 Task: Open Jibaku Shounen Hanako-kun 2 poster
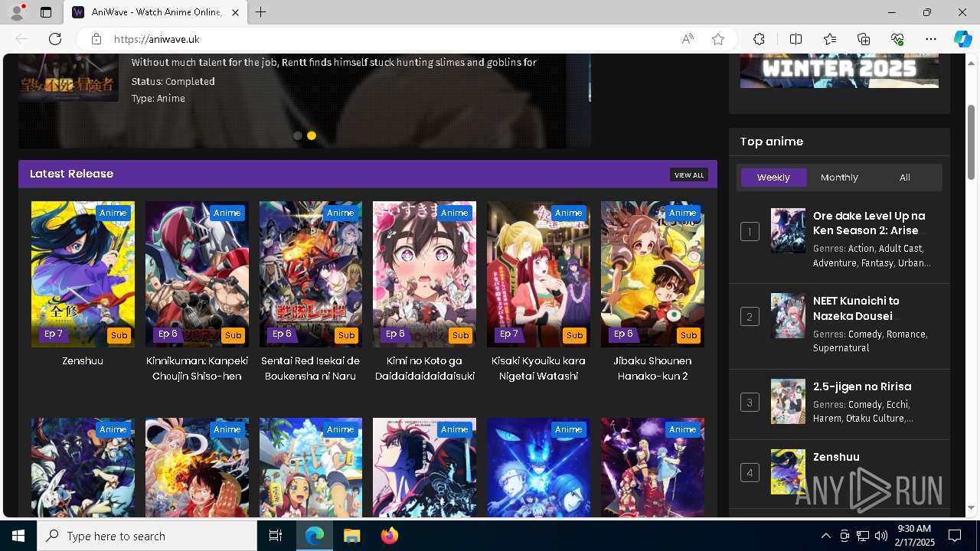[652, 274]
